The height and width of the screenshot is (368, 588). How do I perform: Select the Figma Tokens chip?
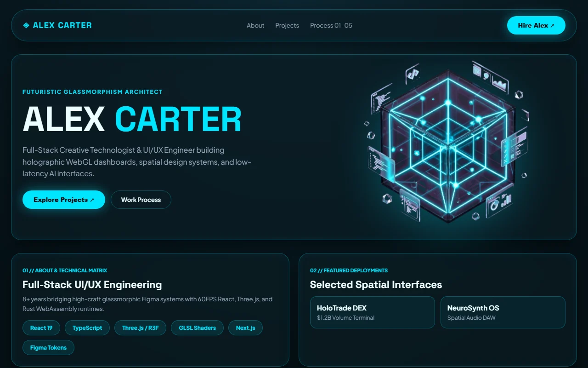click(x=48, y=348)
